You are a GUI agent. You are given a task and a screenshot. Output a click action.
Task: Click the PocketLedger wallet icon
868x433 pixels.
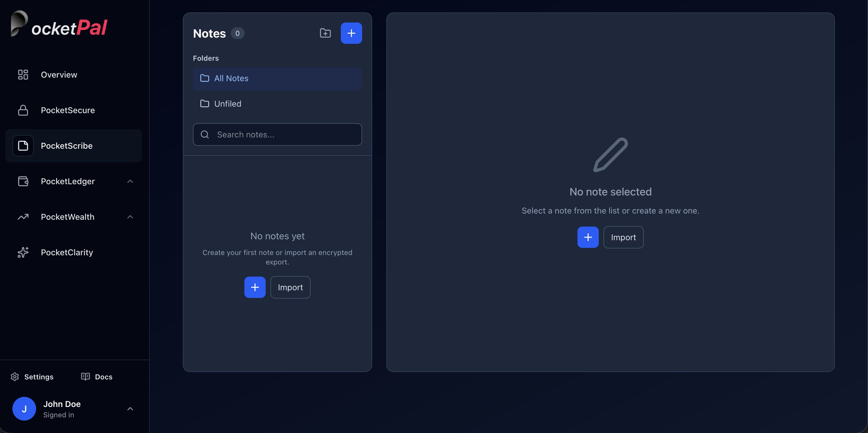coord(23,181)
